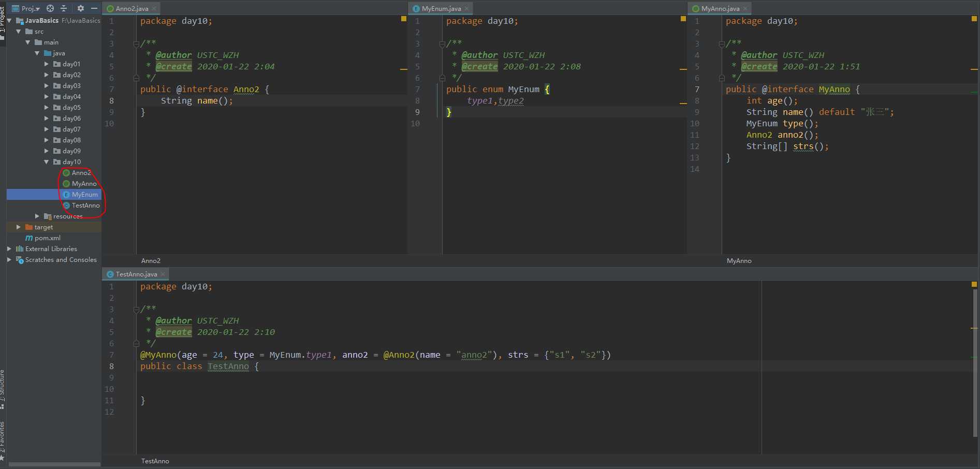Close the Anno2.java tab
The height and width of the screenshot is (469, 980).
click(154, 8)
